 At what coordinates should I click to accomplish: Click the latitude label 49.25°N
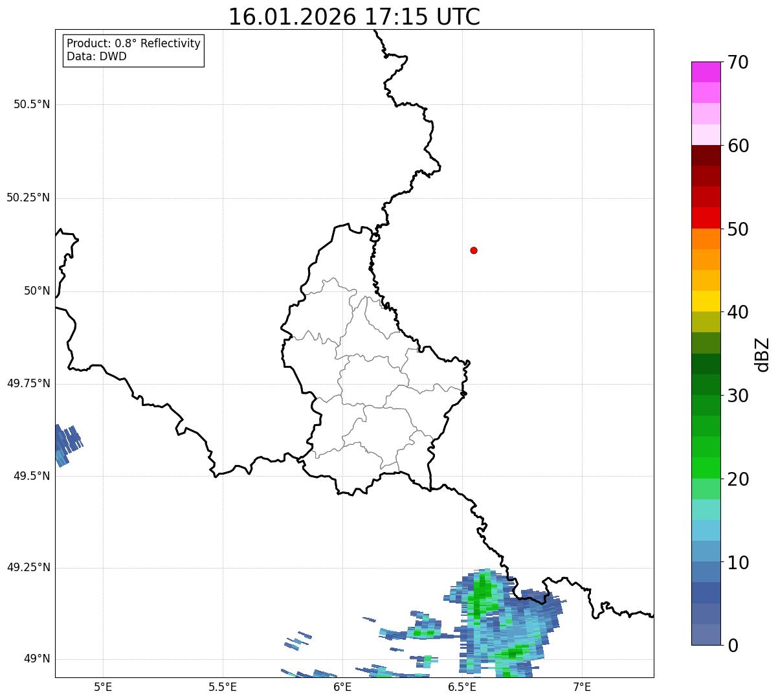point(28,567)
